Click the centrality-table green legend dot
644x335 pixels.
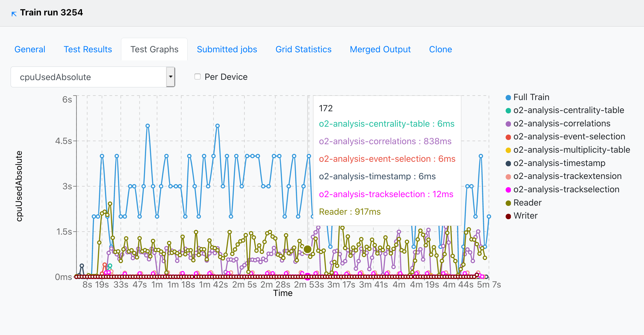click(508, 111)
